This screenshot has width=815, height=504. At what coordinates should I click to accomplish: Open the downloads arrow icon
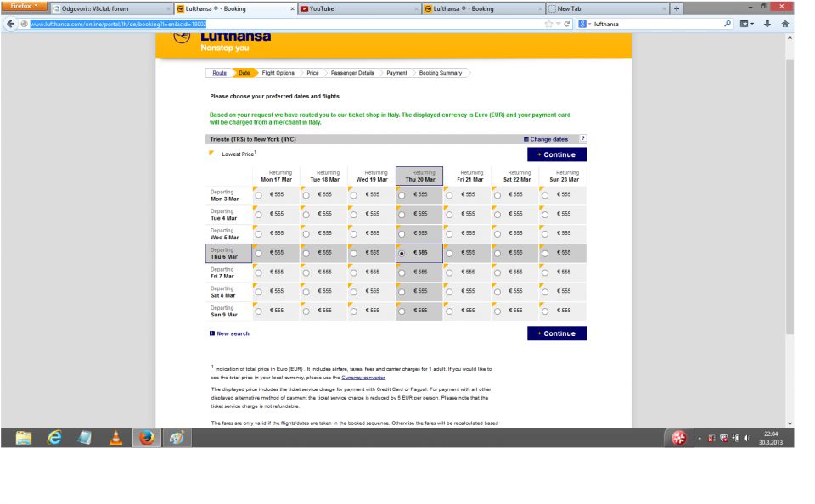coord(767,24)
